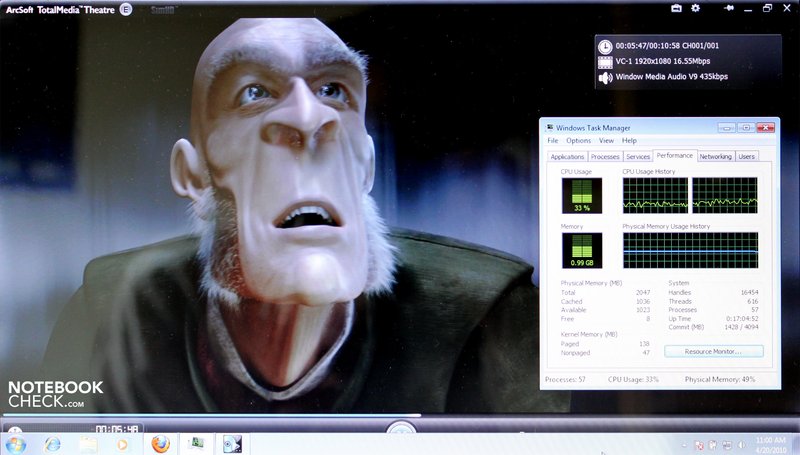Open TotalMedia Theatre settings gear
The width and height of the screenshot is (800, 455).
[695, 8]
